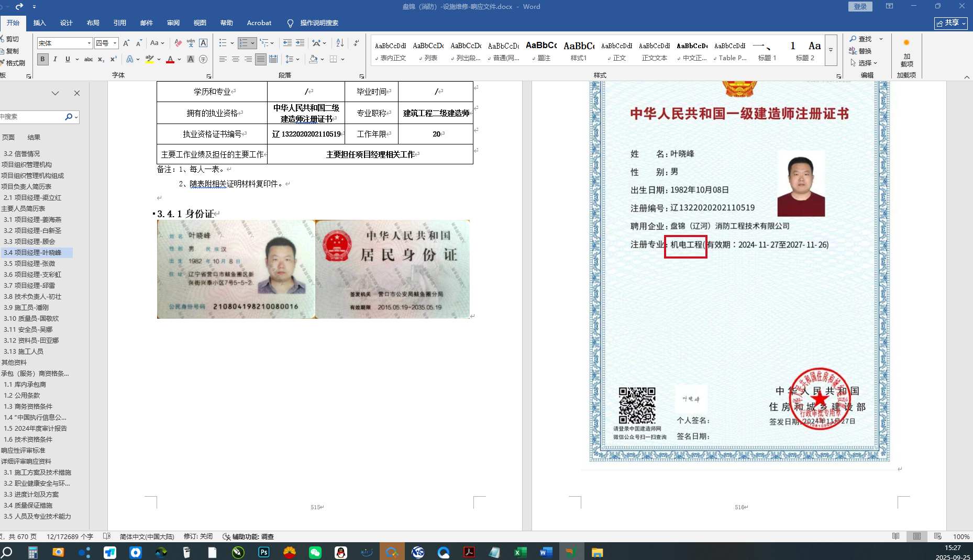
Task: Toggle track changes status (修订: 关闭)
Action: 198,536
